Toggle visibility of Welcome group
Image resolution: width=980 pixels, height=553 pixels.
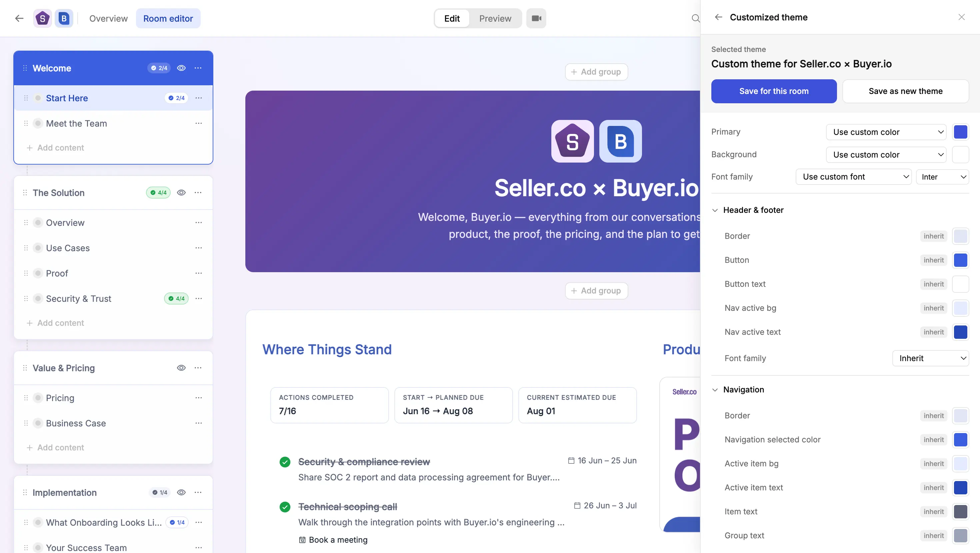(181, 68)
